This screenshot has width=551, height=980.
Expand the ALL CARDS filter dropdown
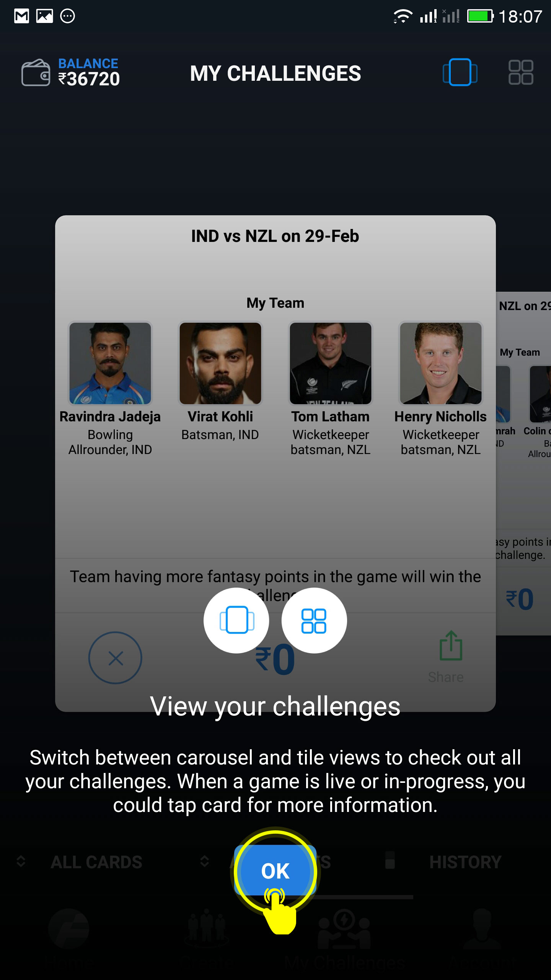80,862
